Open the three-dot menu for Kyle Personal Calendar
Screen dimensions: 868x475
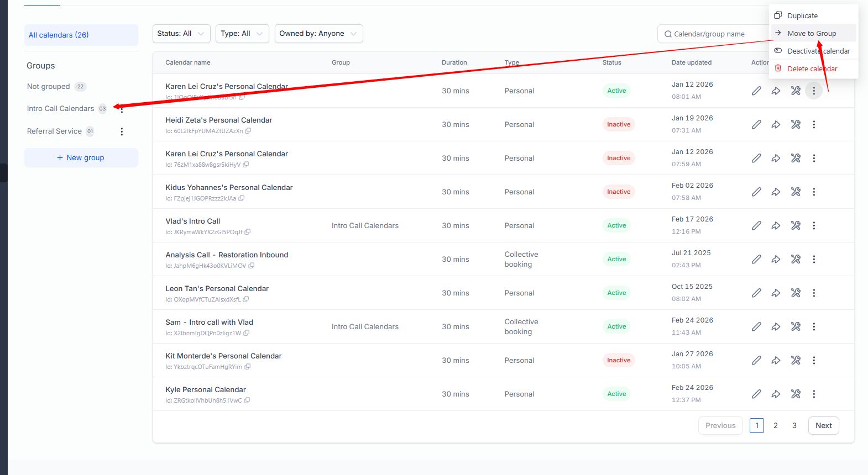pos(813,394)
